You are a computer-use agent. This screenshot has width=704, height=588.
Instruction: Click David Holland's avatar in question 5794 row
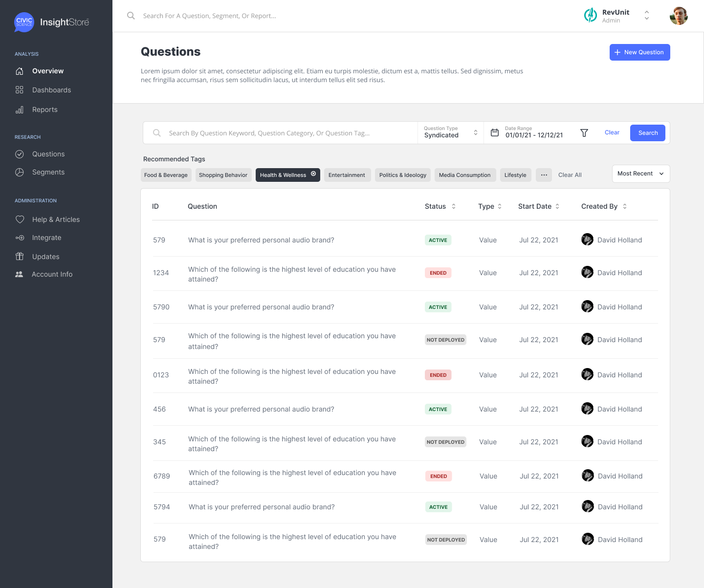pos(588,506)
